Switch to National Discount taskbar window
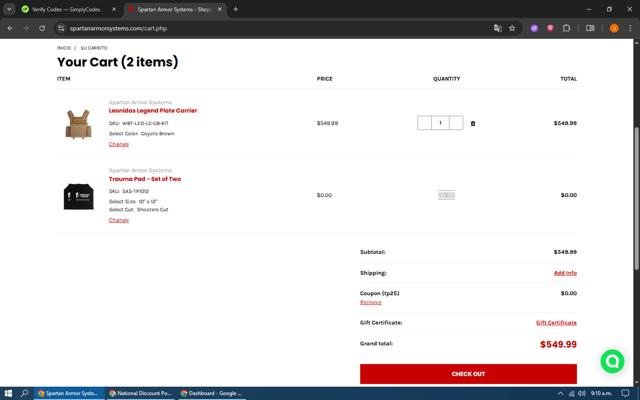Image resolution: width=640 pixels, height=400 pixels. pos(140,393)
